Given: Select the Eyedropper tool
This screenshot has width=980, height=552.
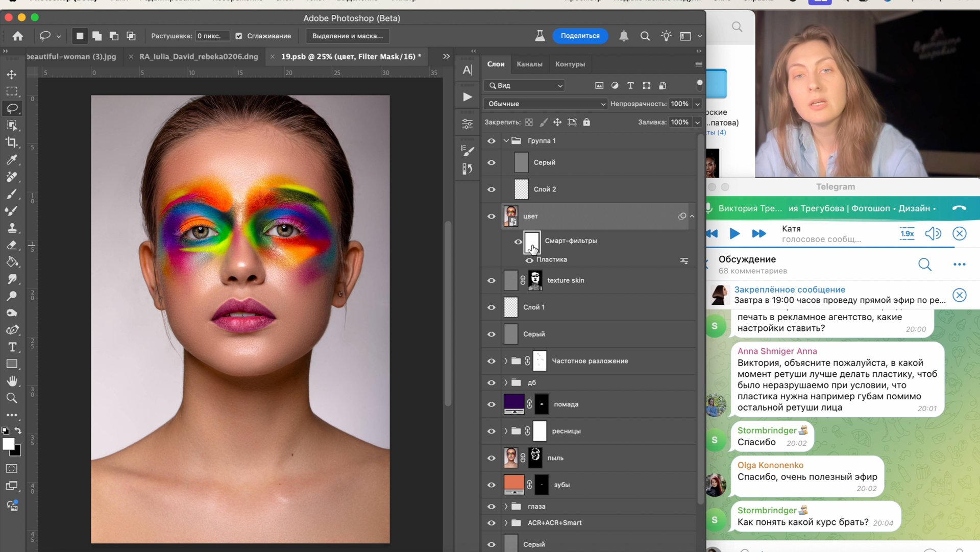Looking at the screenshot, I should pyautogui.click(x=12, y=159).
